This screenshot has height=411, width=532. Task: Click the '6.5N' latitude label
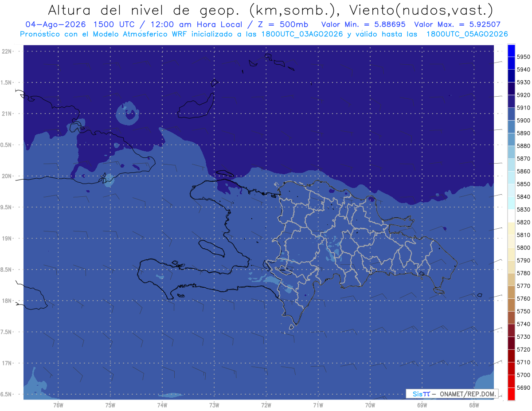pyautogui.click(x=7, y=395)
